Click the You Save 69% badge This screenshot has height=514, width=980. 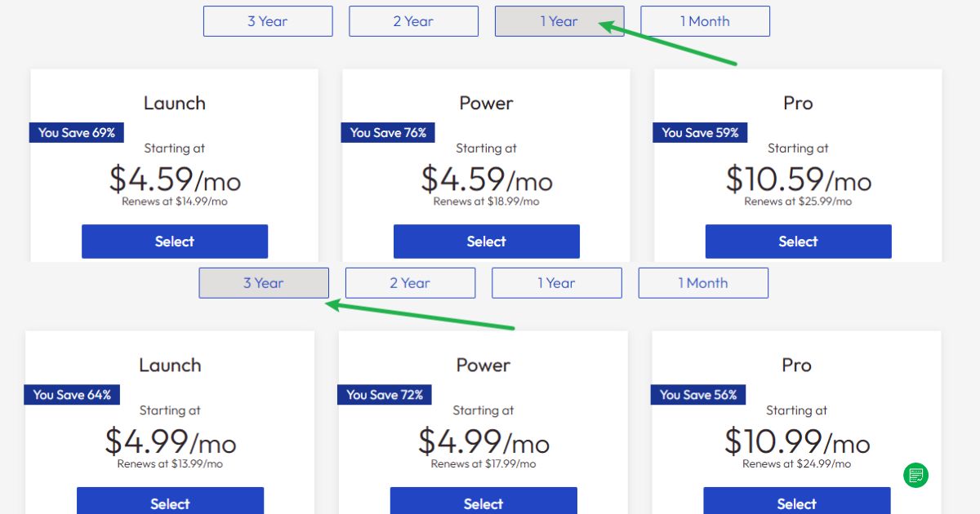[76, 132]
